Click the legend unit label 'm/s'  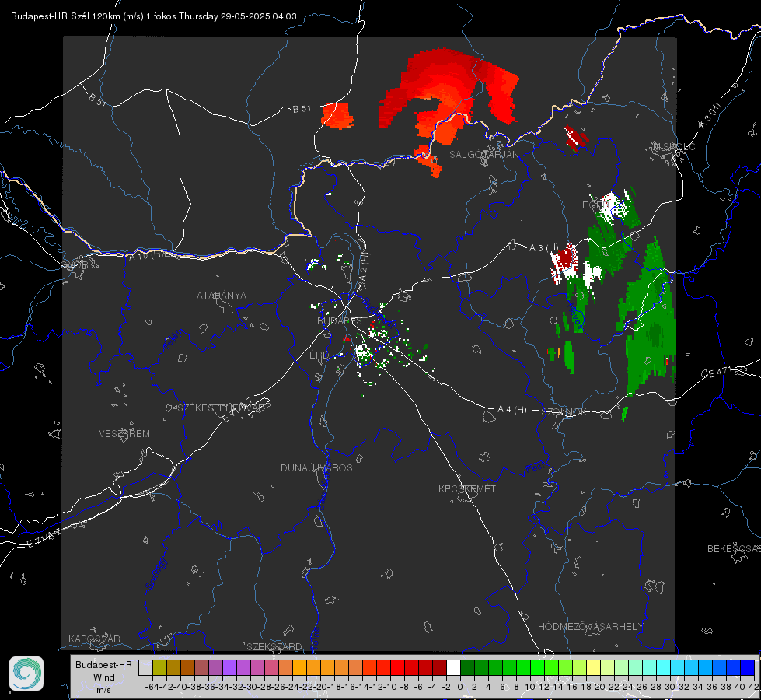[104, 690]
